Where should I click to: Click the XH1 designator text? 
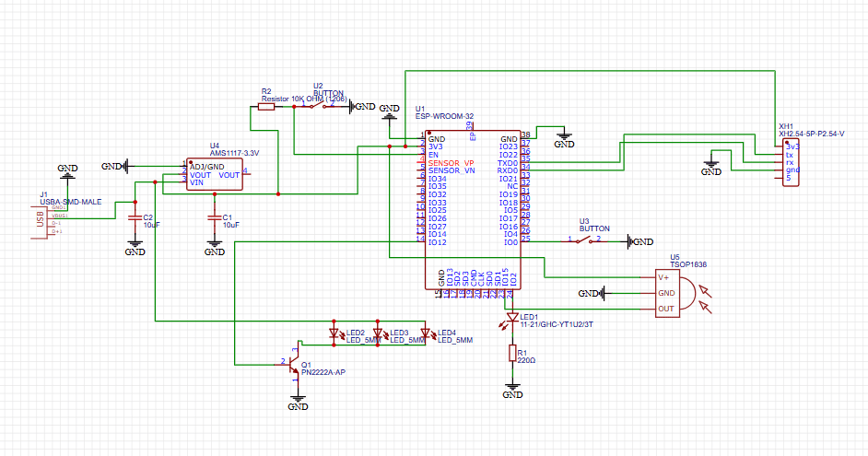785,127
